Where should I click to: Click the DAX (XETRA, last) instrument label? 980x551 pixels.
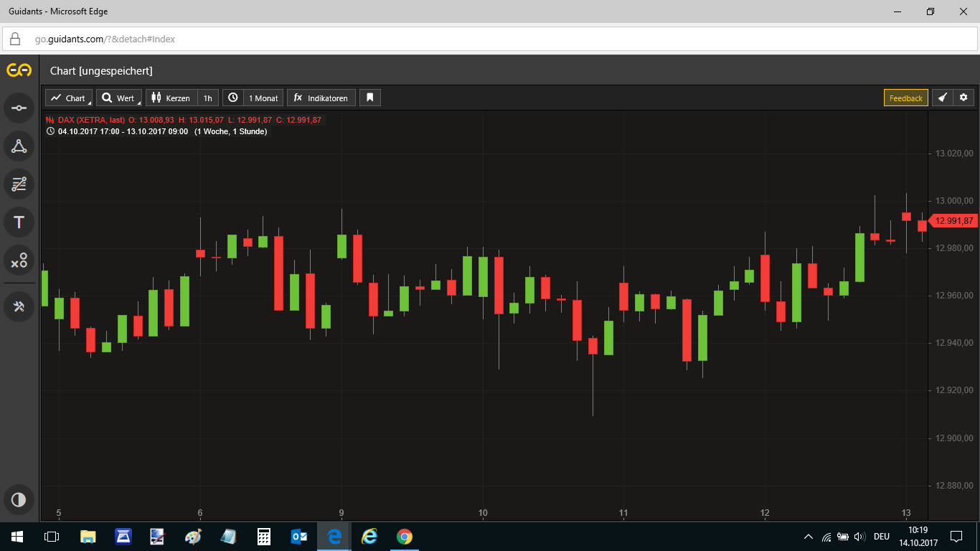coord(91,120)
